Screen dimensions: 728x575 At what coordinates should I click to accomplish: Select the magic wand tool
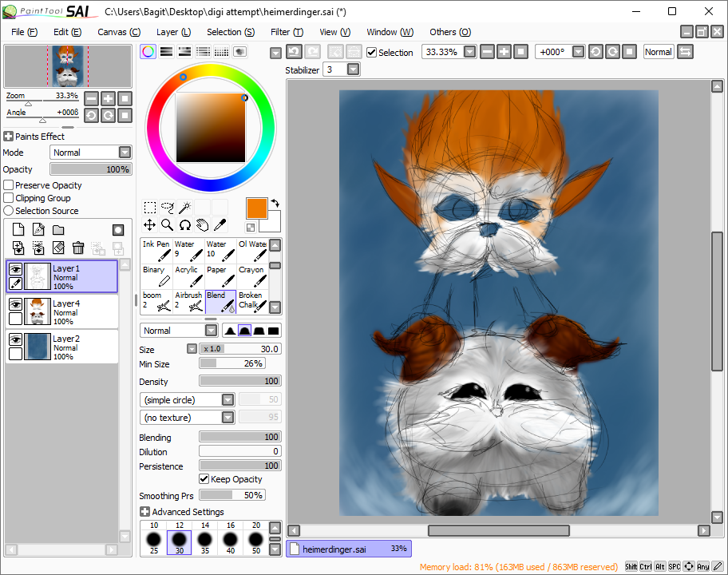coord(184,207)
